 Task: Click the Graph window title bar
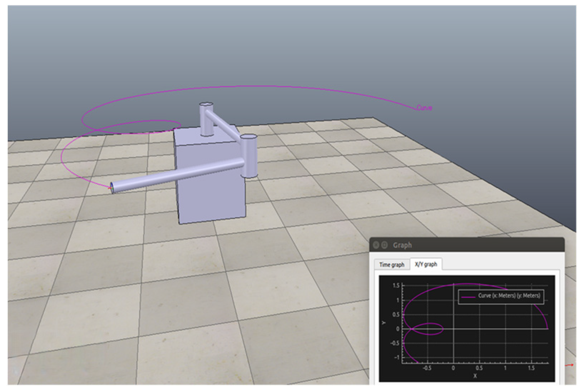coord(467,245)
